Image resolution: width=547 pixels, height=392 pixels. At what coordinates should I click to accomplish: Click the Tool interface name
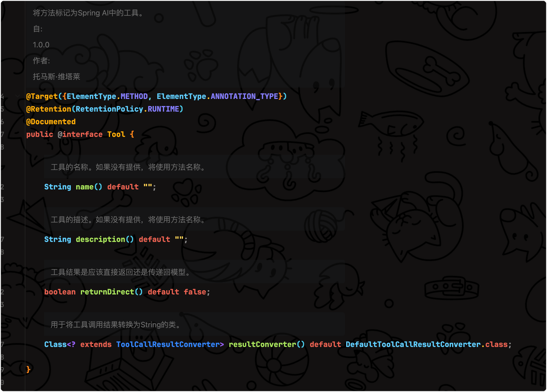point(116,134)
